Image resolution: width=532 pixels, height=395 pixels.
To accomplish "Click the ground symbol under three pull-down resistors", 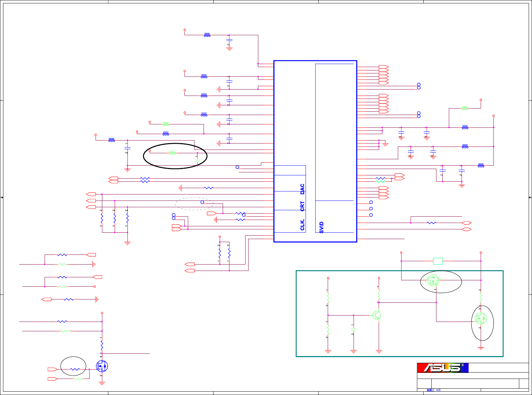I will pos(127,243).
